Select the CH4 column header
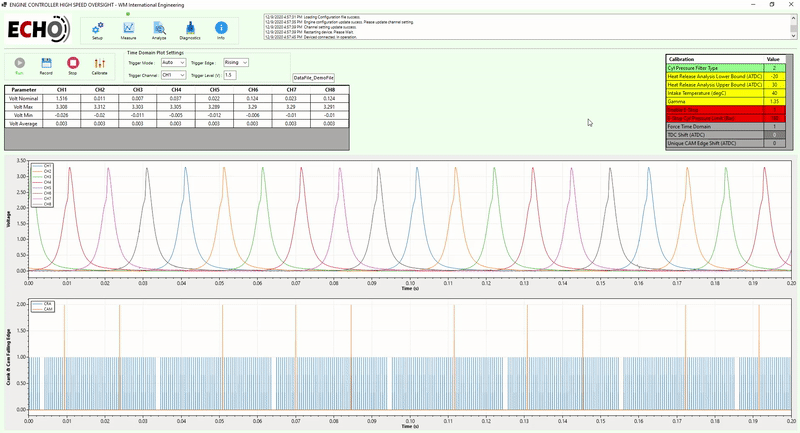The width and height of the screenshot is (800, 433). click(176, 90)
